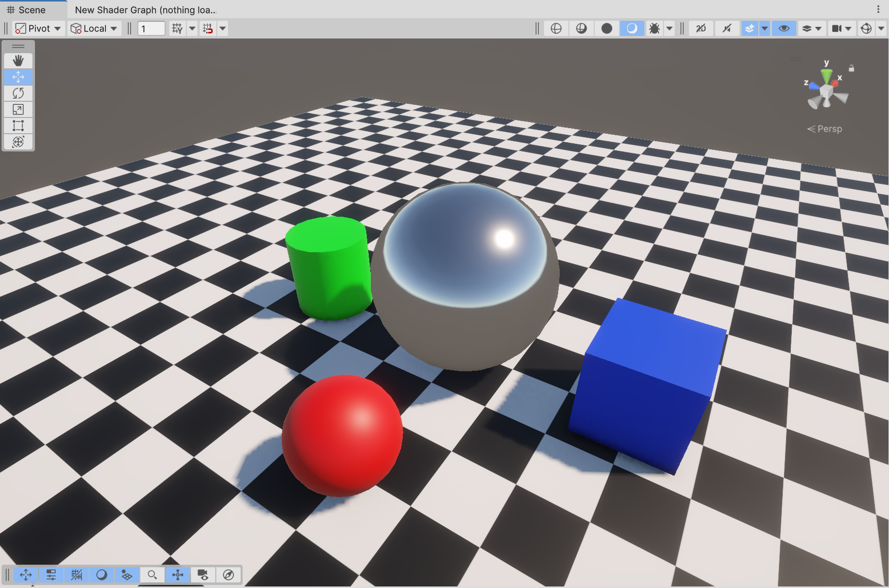
Task: Select the blue cube in the scene
Action: point(647,386)
